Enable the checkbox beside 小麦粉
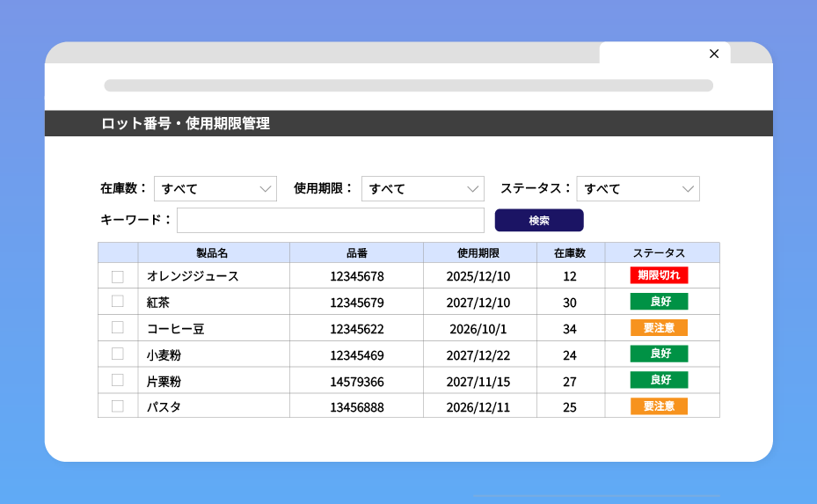Viewport: 817px width, 504px height. tap(118, 354)
